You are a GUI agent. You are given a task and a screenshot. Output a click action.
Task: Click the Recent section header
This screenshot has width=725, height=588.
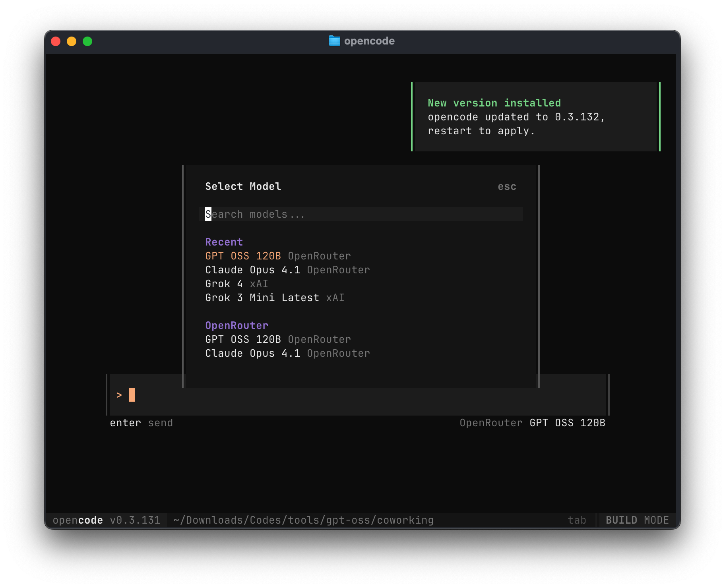pos(224,242)
